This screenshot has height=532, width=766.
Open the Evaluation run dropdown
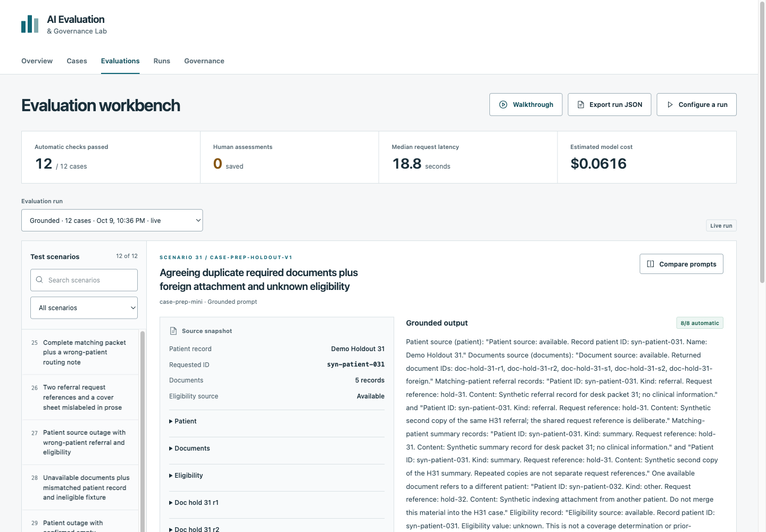(112, 220)
